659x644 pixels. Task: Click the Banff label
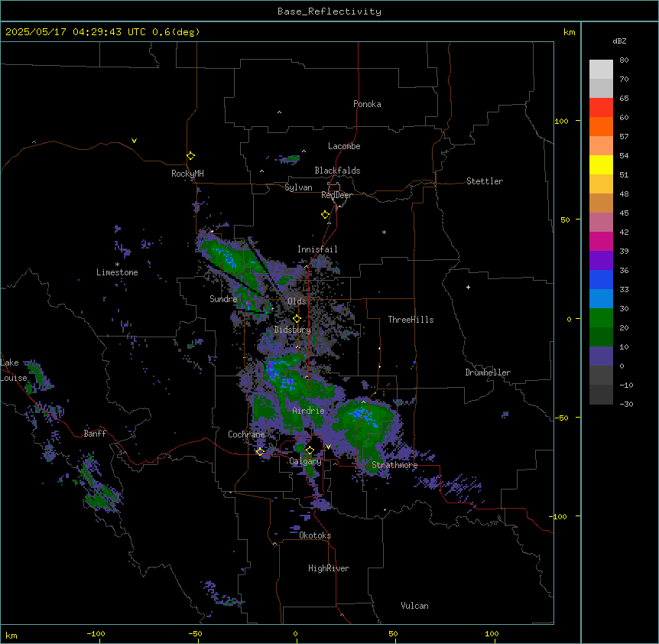click(x=95, y=434)
